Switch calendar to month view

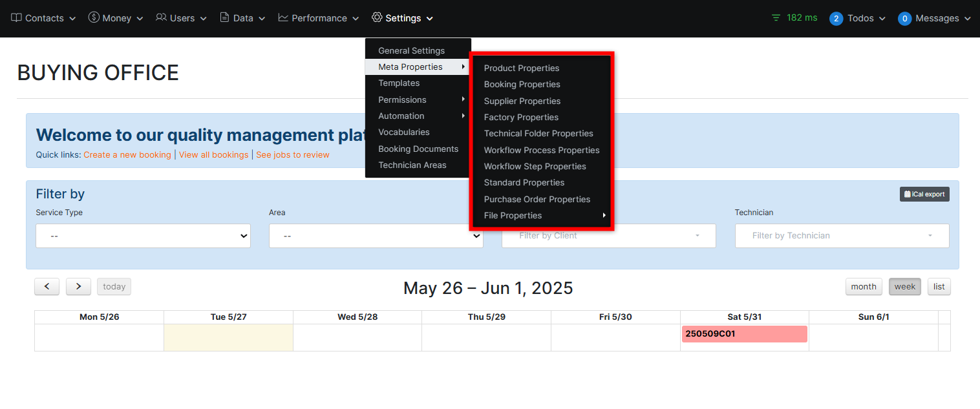pos(863,286)
